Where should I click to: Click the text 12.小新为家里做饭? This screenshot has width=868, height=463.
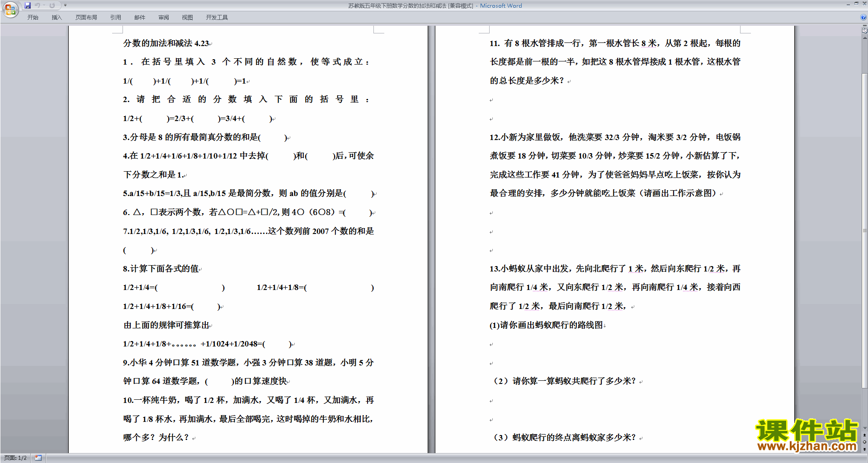[x=525, y=137]
